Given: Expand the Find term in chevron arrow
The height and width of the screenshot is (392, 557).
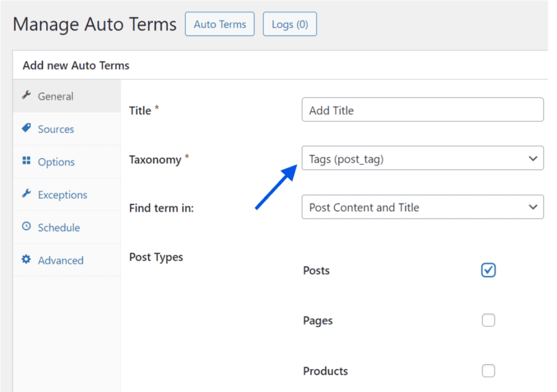Looking at the screenshot, I should coord(533,207).
